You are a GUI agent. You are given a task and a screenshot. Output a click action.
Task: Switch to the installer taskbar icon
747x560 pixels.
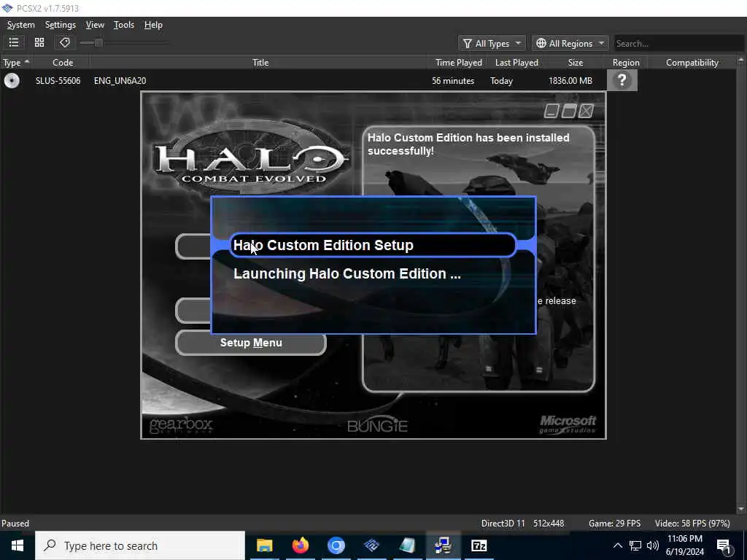[443, 545]
